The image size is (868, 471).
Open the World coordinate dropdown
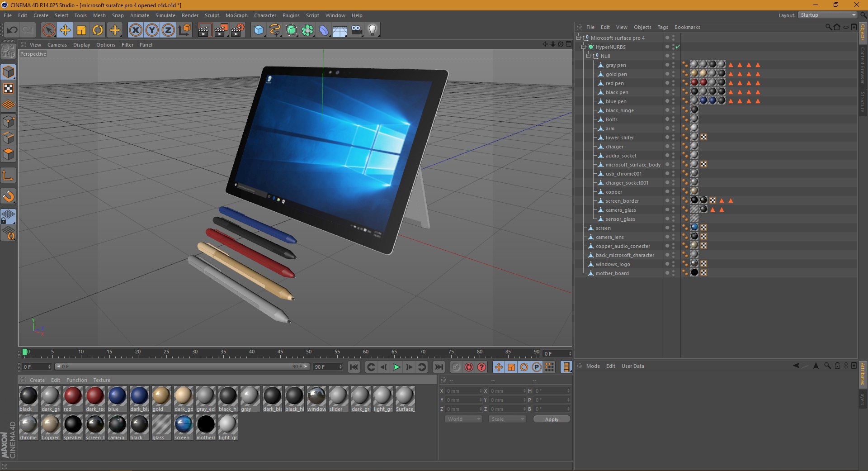[x=464, y=419]
